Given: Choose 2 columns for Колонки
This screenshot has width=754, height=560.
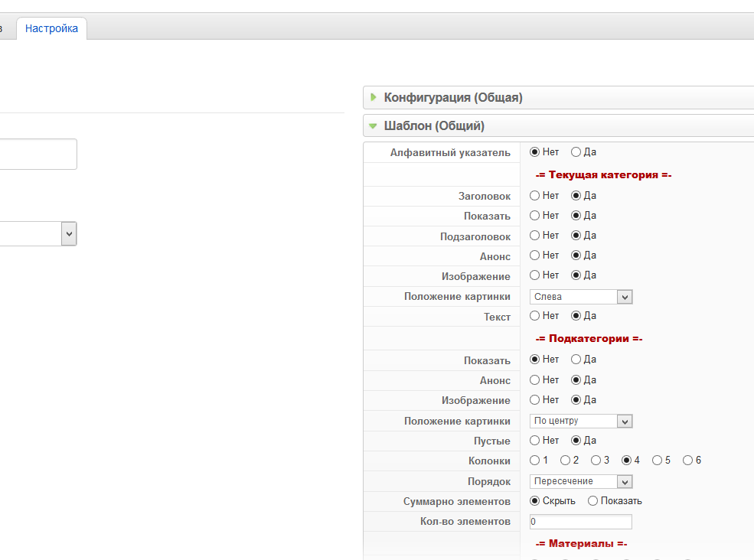Looking at the screenshot, I should (565, 461).
